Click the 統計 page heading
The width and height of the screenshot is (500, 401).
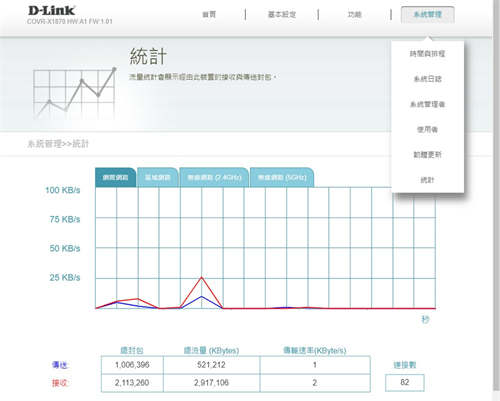point(148,56)
